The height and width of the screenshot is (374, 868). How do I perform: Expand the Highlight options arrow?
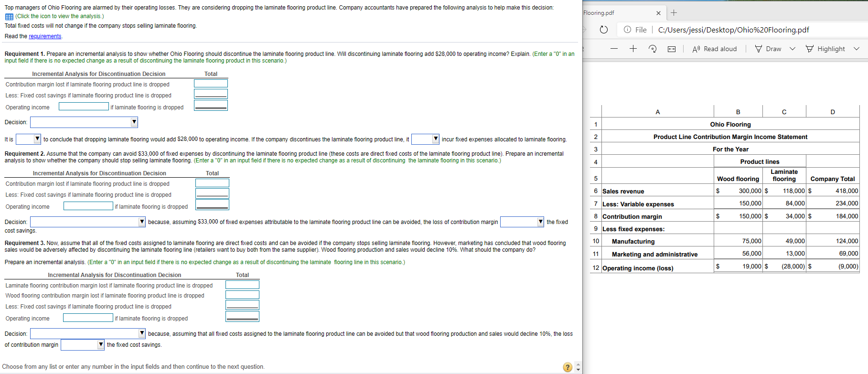[x=857, y=49]
